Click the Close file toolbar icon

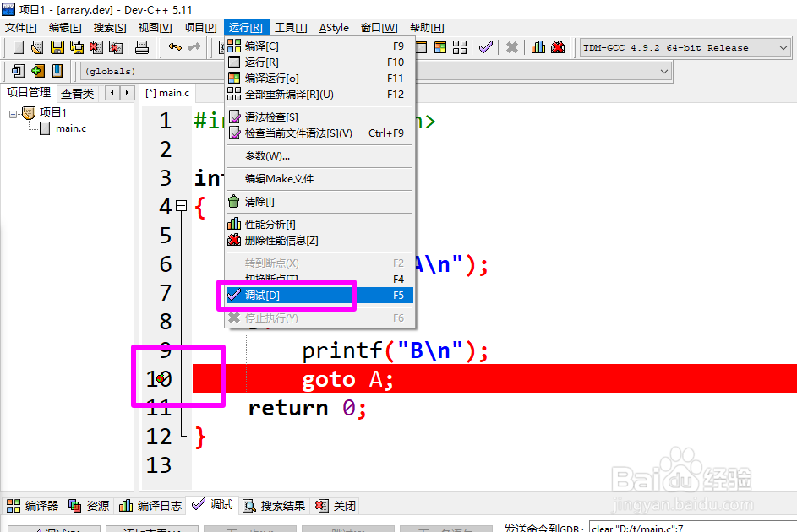tap(96, 48)
